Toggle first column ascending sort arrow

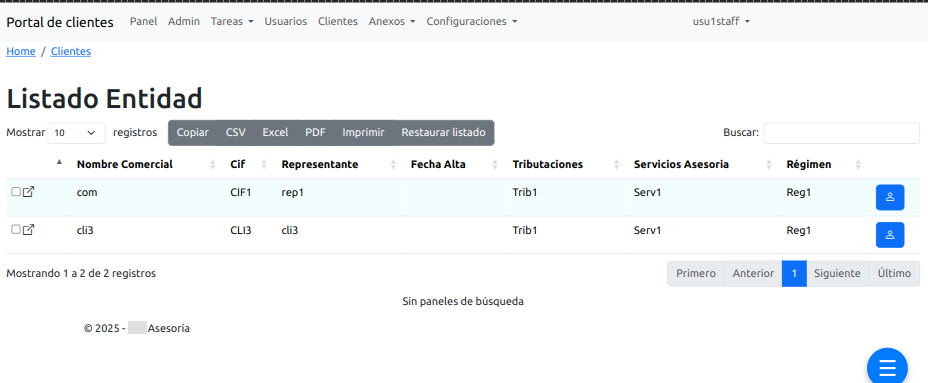coord(59,162)
